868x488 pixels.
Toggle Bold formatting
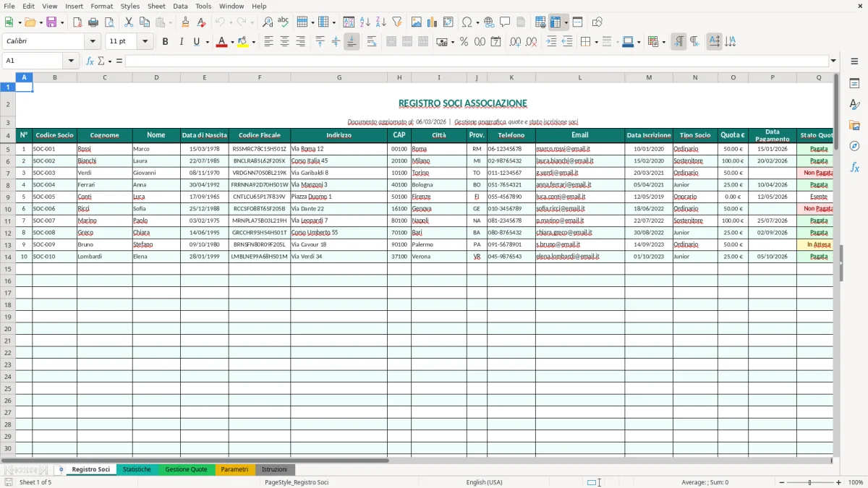point(166,42)
